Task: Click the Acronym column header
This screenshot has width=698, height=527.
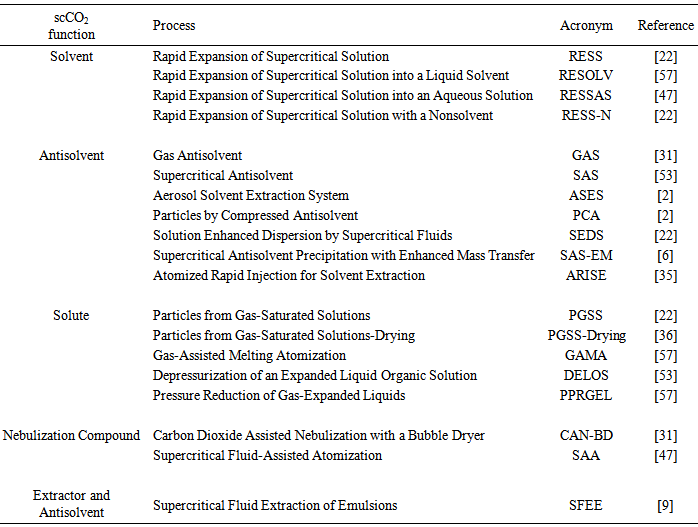Action: tap(586, 25)
